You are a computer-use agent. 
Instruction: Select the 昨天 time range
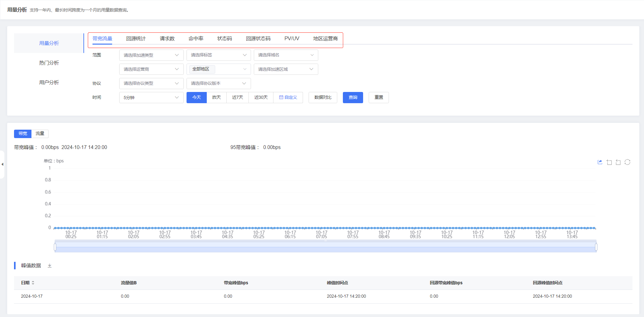(216, 97)
